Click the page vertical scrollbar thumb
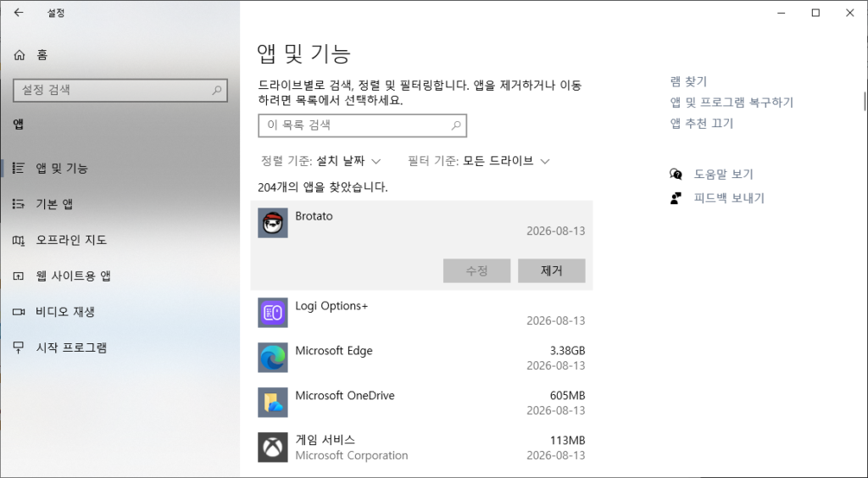Screen dimensions: 868x478 (x=865, y=101)
